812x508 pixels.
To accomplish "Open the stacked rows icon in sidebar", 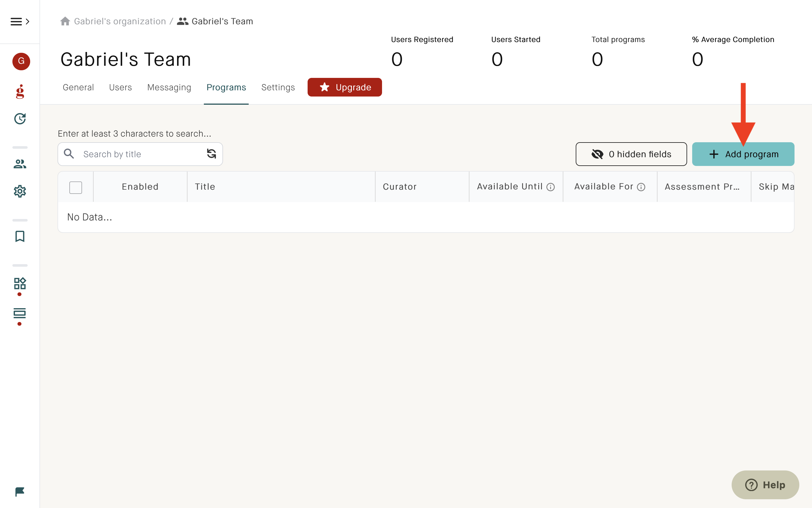I will [x=20, y=313].
